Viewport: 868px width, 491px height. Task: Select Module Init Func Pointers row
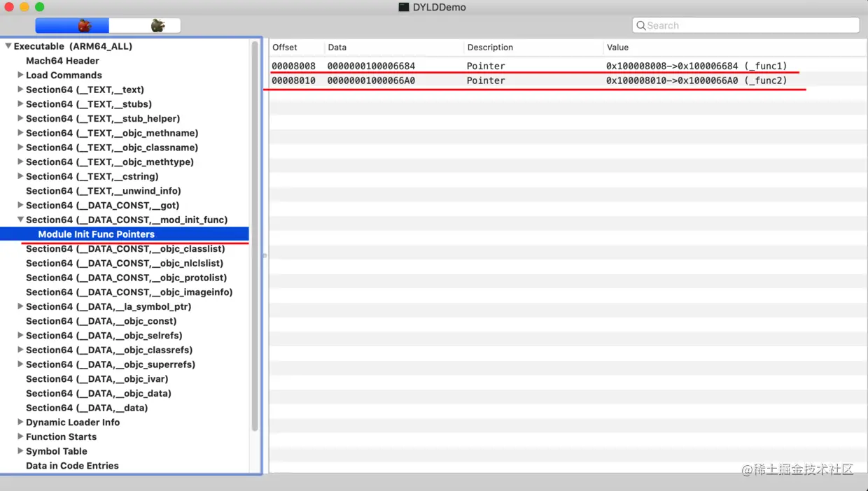(x=125, y=234)
